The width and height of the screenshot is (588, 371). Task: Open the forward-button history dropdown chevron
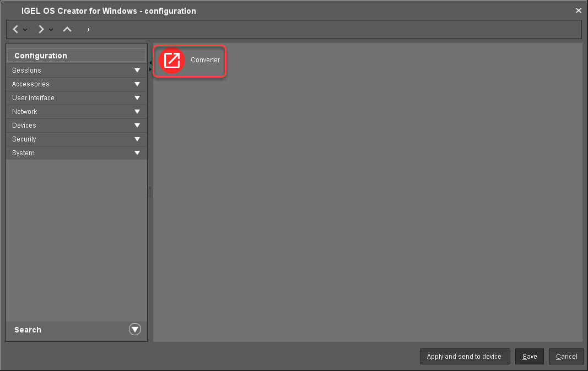coord(51,30)
